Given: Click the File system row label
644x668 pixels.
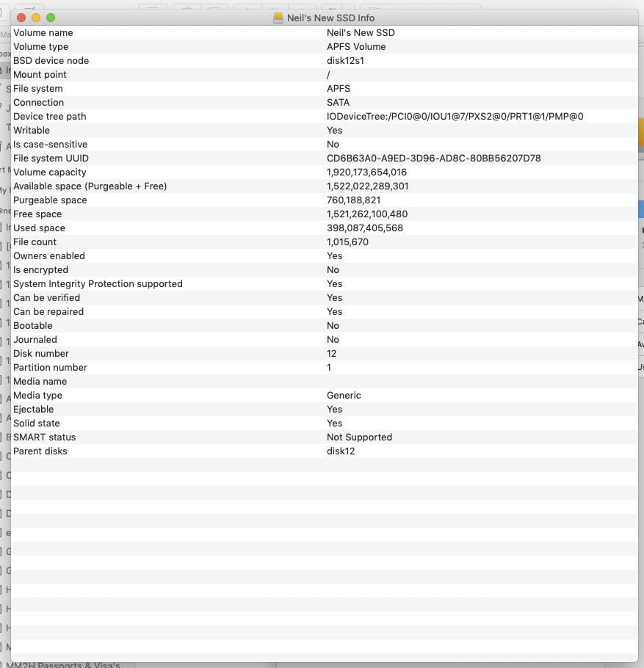Looking at the screenshot, I should (38, 89).
